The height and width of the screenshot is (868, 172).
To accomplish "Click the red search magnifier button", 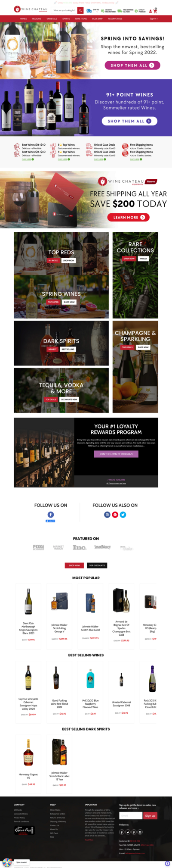I will click(x=80, y=10).
